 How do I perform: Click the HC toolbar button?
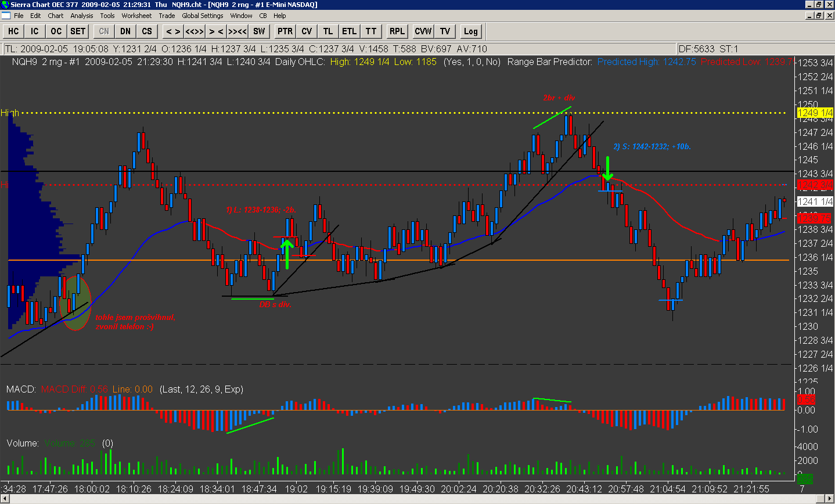pos(13,31)
